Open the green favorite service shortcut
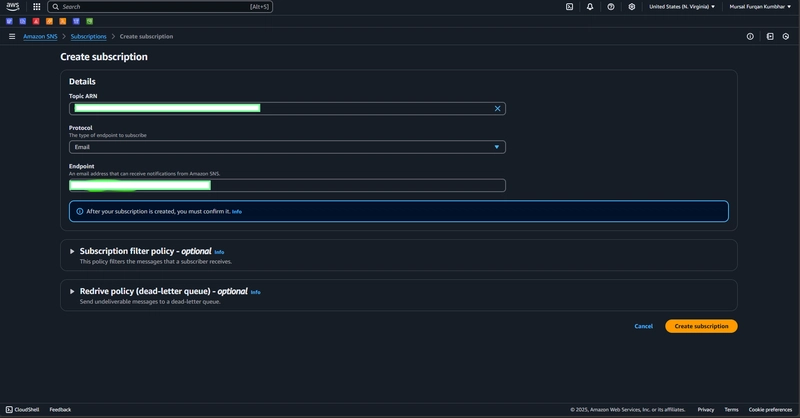 pyautogui.click(x=89, y=21)
